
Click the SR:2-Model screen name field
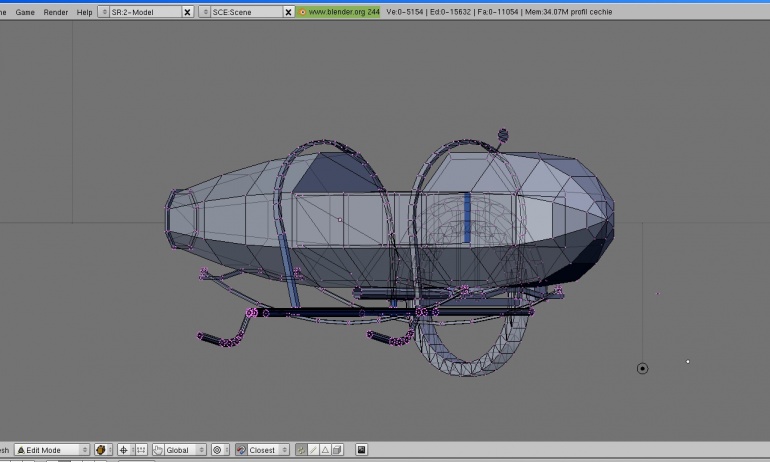pos(145,12)
